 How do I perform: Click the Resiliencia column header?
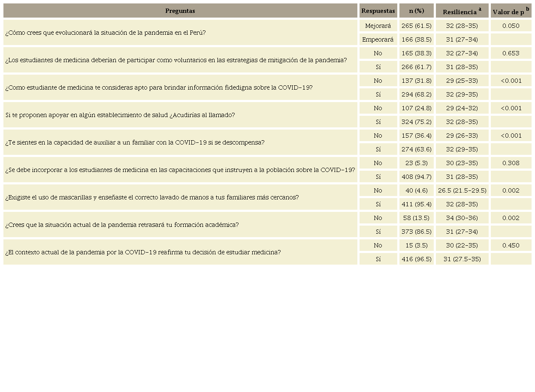click(459, 12)
